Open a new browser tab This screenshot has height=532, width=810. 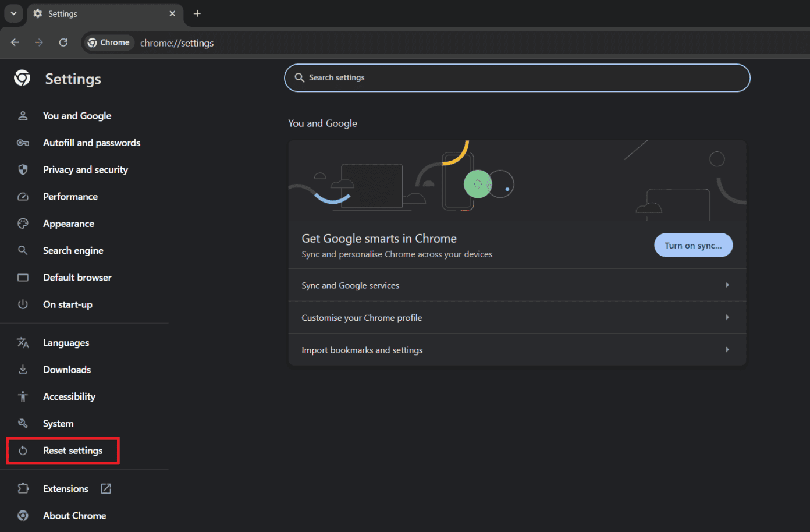[197, 13]
